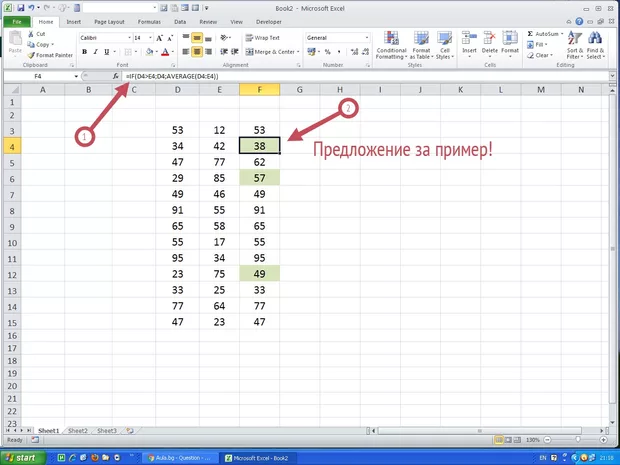
Task: Select the Format Painter brush
Action: coord(31,55)
